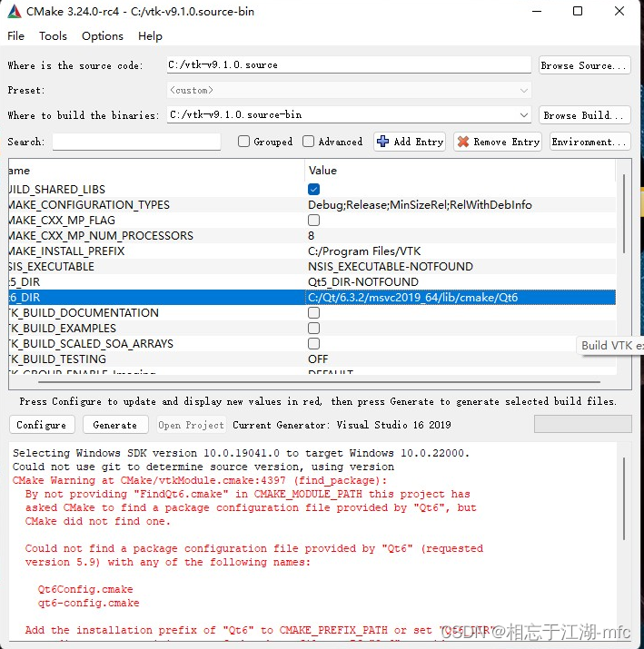This screenshot has height=649, width=644.
Task: Expand the build binaries path dropdown
Action: click(524, 114)
